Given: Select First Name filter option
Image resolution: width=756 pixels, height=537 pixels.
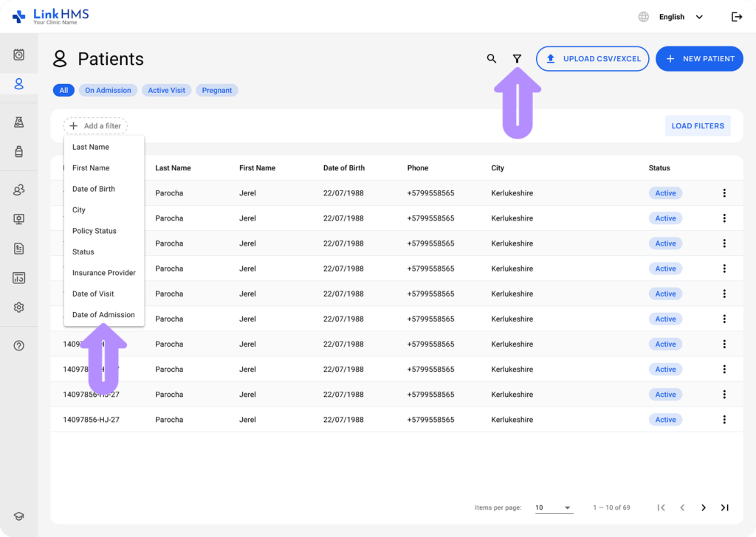Looking at the screenshot, I should pyautogui.click(x=103, y=168).
